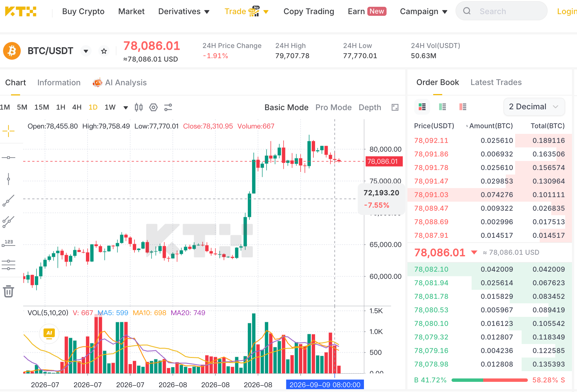Select the horizontal line drawing tool

[8, 157]
